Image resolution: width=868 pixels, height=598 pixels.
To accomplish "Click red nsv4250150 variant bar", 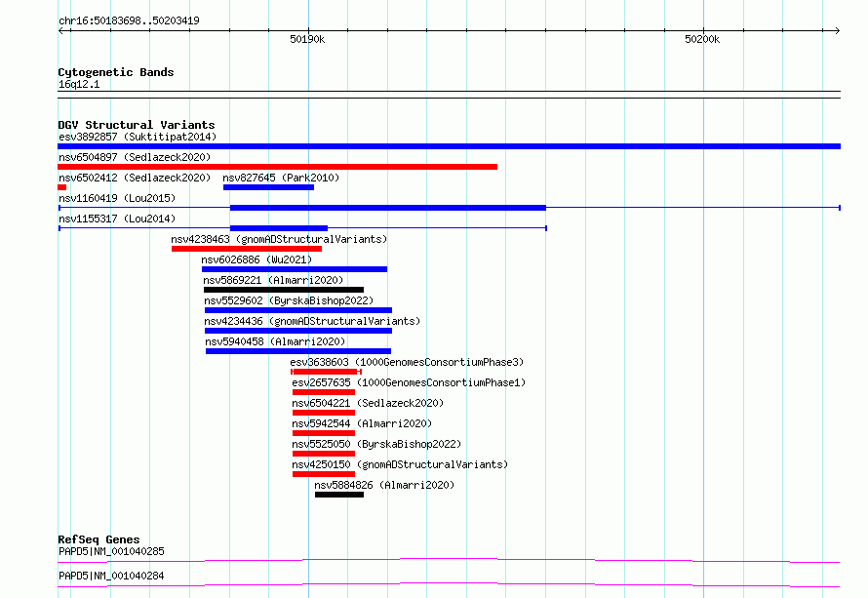I will (324, 474).
